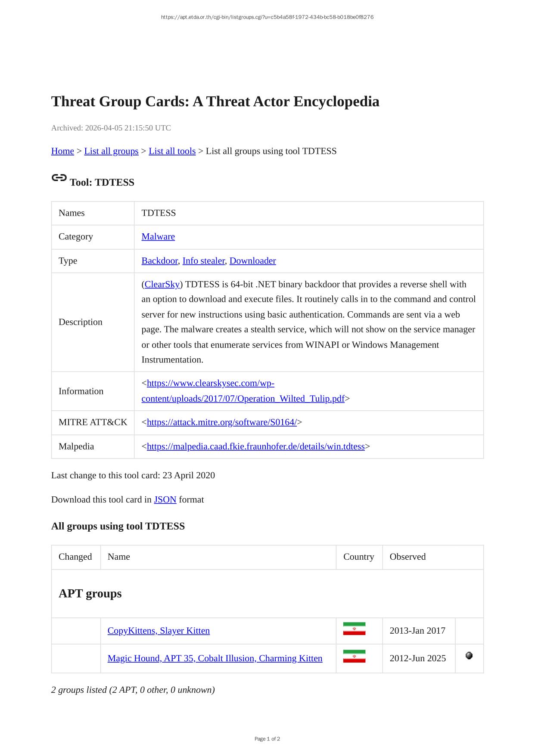Click the dark sphere icon in Magic Hound row
The image size is (535, 756).
pos(469,656)
